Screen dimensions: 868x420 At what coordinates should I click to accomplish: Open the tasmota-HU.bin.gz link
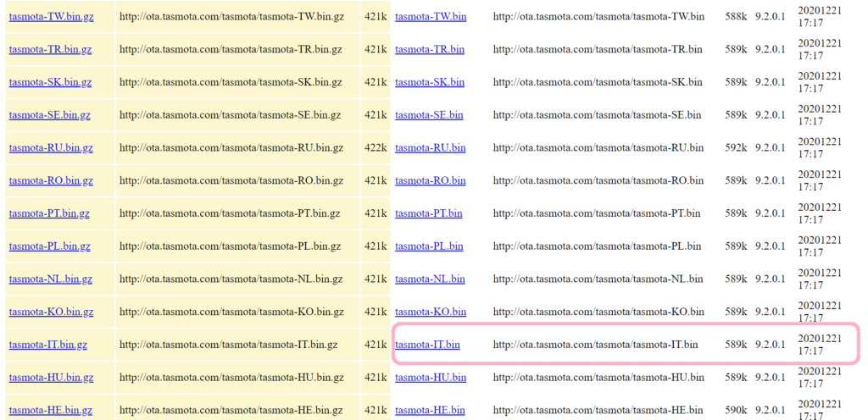tap(51, 378)
